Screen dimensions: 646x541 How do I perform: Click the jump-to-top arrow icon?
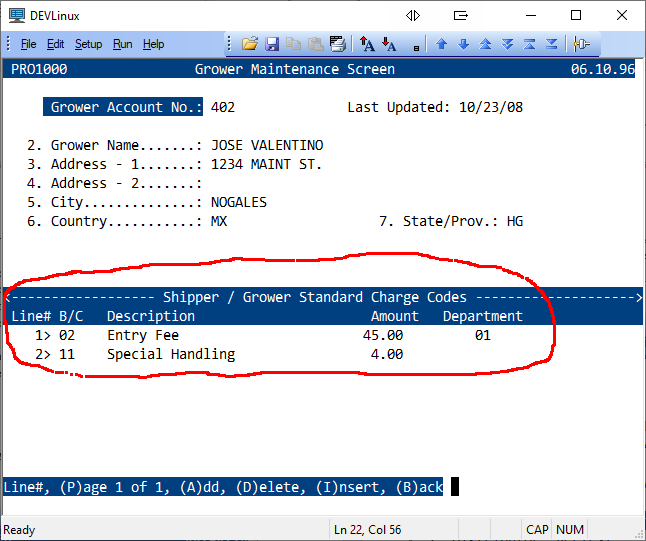coord(529,44)
